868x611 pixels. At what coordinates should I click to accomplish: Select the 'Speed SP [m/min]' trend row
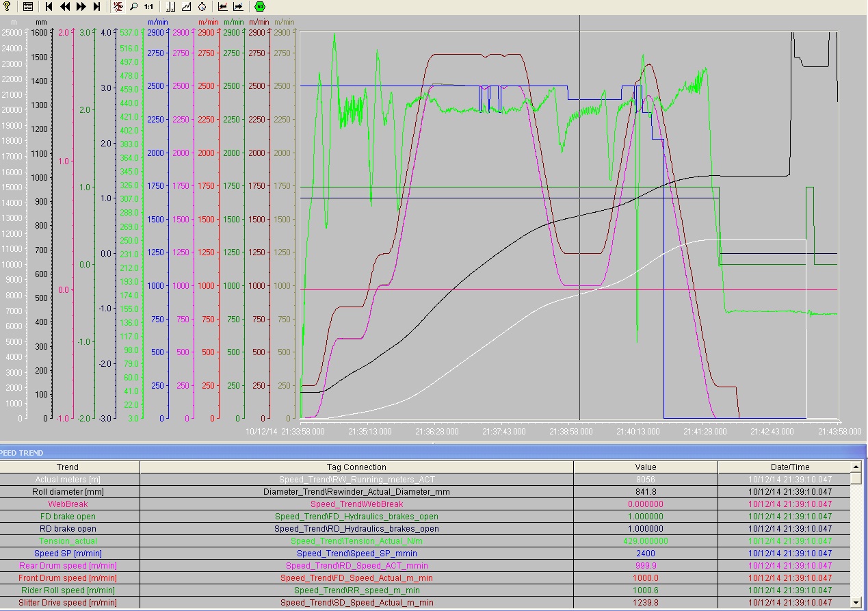(x=425, y=554)
